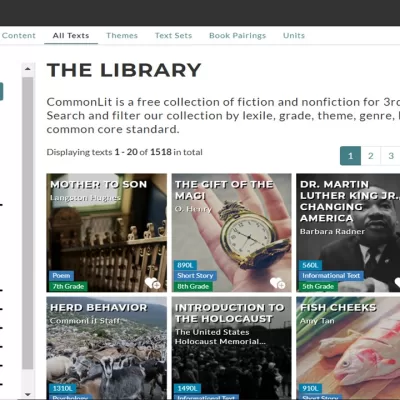This screenshot has height=400, width=400.
Task: Open Introduction to the Holocaust card
Action: 231,348
